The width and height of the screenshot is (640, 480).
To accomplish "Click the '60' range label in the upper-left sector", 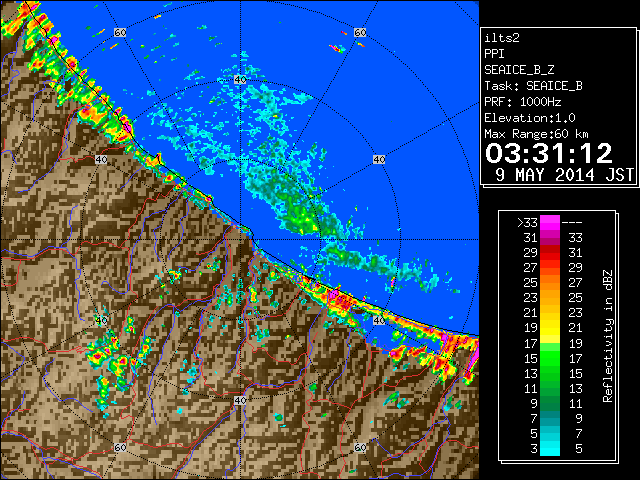I will [120, 32].
